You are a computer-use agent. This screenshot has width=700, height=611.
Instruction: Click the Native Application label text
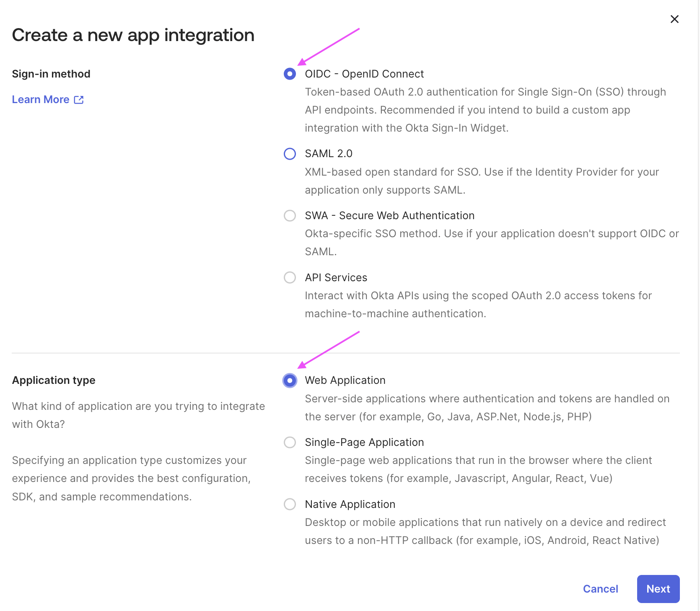click(350, 504)
